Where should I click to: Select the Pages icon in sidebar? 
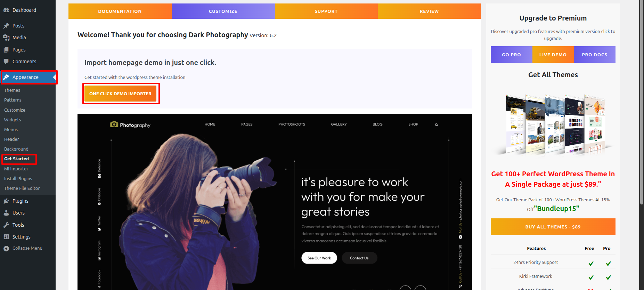click(6, 50)
